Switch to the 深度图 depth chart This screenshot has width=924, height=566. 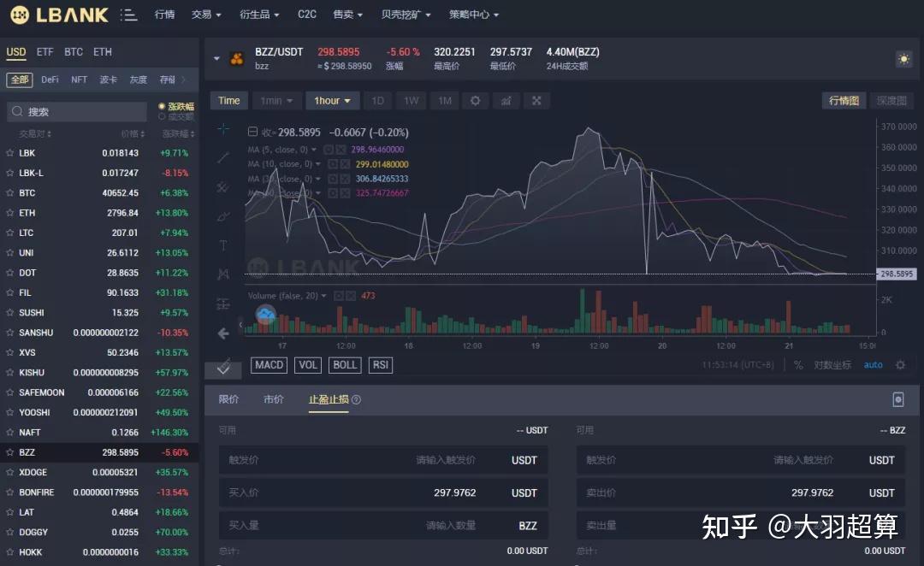point(891,101)
